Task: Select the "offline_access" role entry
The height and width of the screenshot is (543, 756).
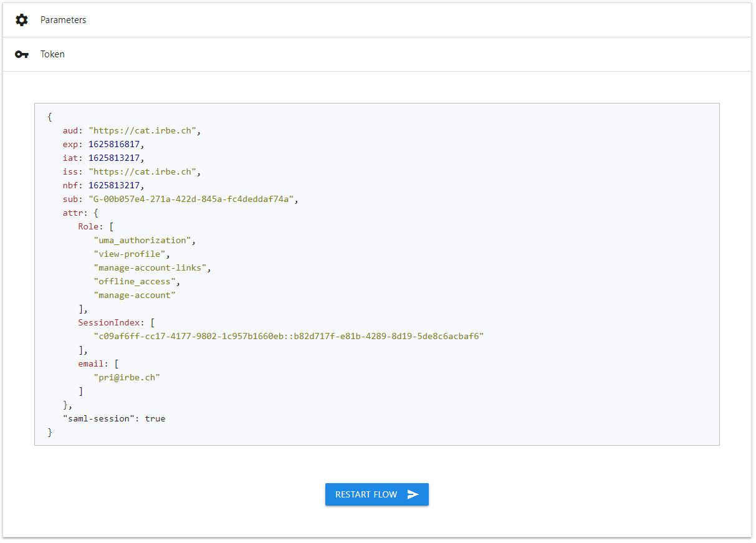Action: tap(135, 282)
